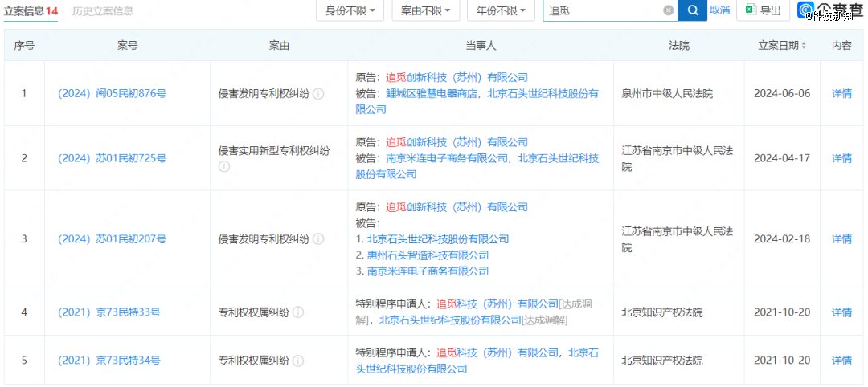Viewport: 868px width, 387px height.
Task: Open the 年份不限 dropdown
Action: pyautogui.click(x=501, y=10)
